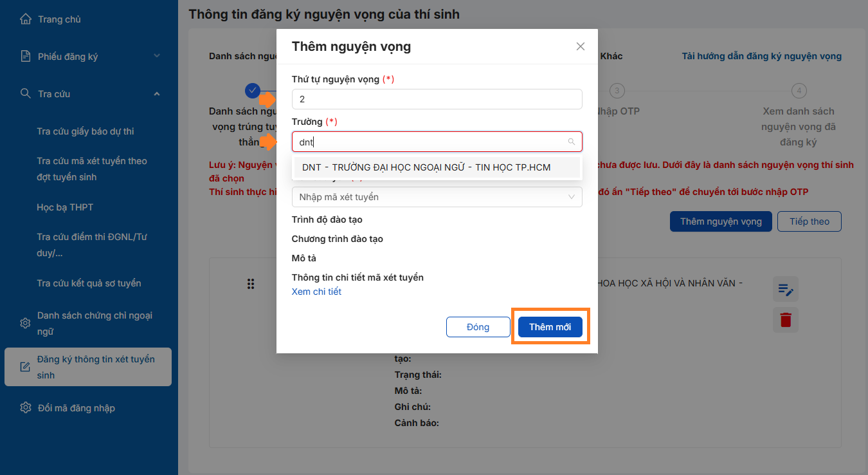Click the Trạng thái label on the card
The height and width of the screenshot is (475, 868).
pyautogui.click(x=417, y=375)
